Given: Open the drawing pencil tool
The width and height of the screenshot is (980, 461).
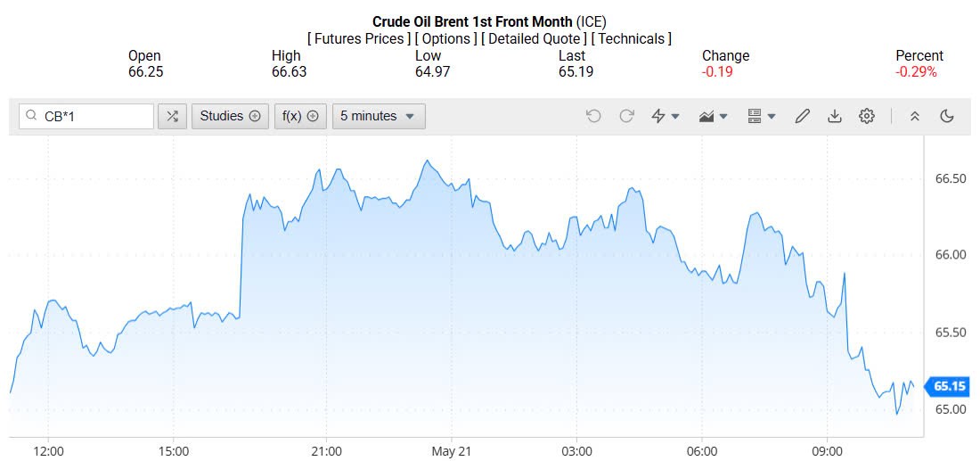Looking at the screenshot, I should pyautogui.click(x=802, y=116).
